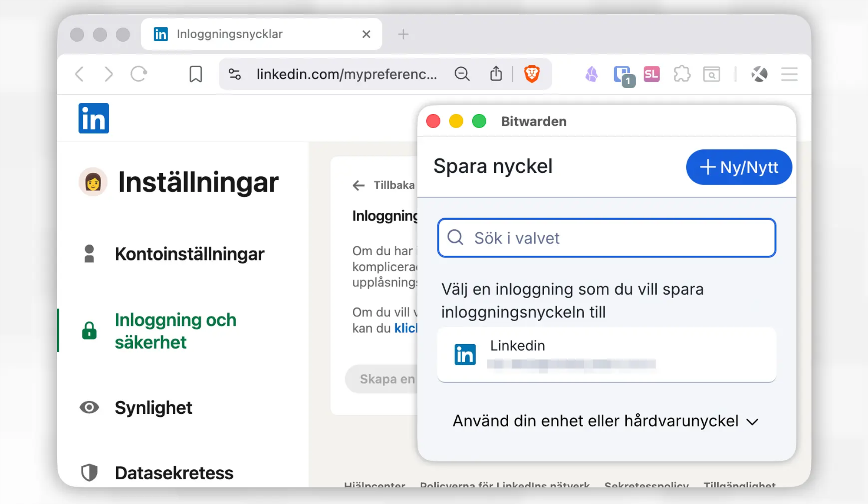Viewport: 868px width, 504px height.
Task: Click the Spara nyckel heading
Action: coord(493,166)
